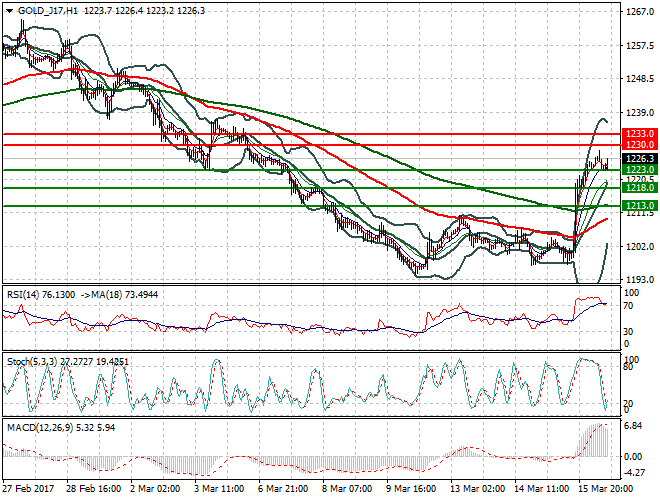Click the 1248.0 value on price scale
Viewport: 660px width, 500px height.
(x=638, y=79)
